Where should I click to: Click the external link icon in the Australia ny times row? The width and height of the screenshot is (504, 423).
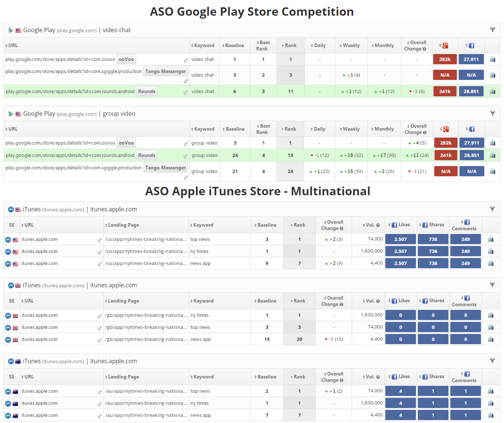(100, 404)
